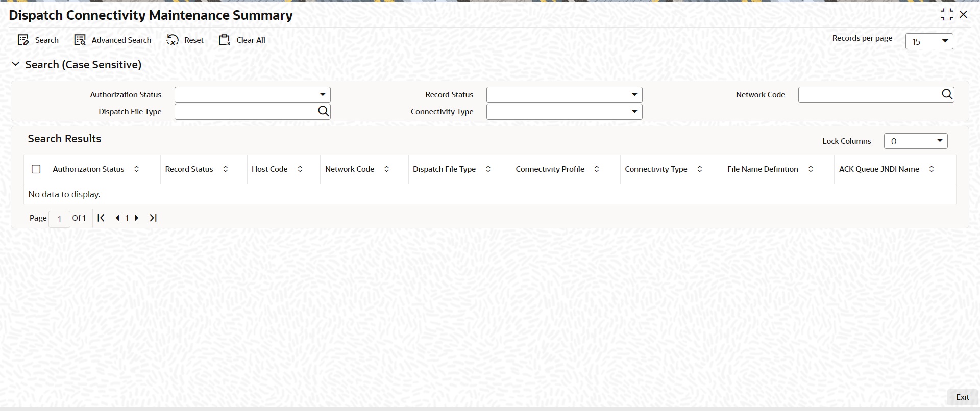Click the Search Results heading

pos(64,139)
